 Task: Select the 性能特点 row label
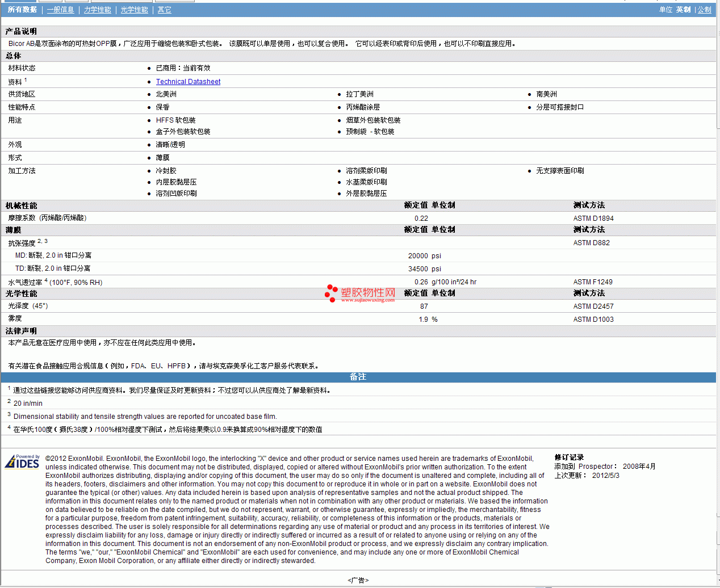pos(22,107)
